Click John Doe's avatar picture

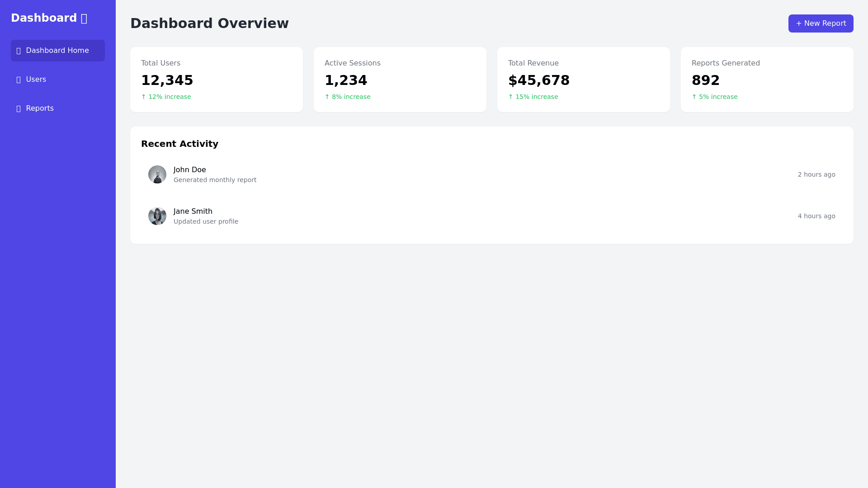[x=157, y=174]
